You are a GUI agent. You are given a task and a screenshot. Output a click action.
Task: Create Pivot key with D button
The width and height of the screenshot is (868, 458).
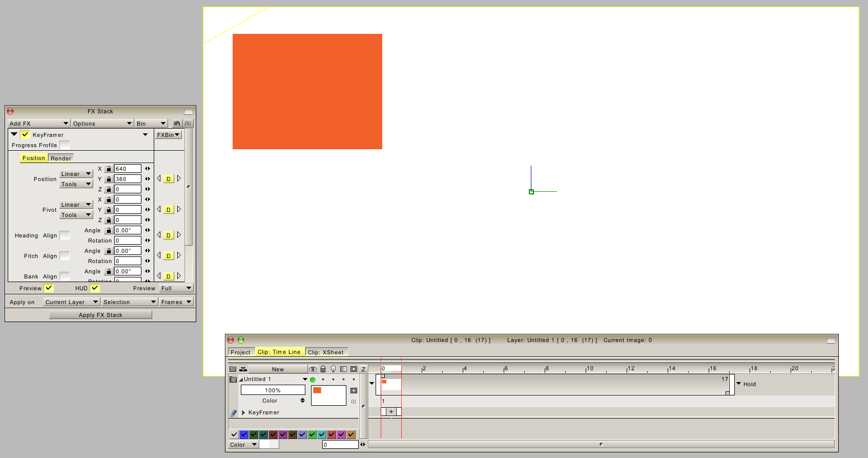click(x=169, y=210)
